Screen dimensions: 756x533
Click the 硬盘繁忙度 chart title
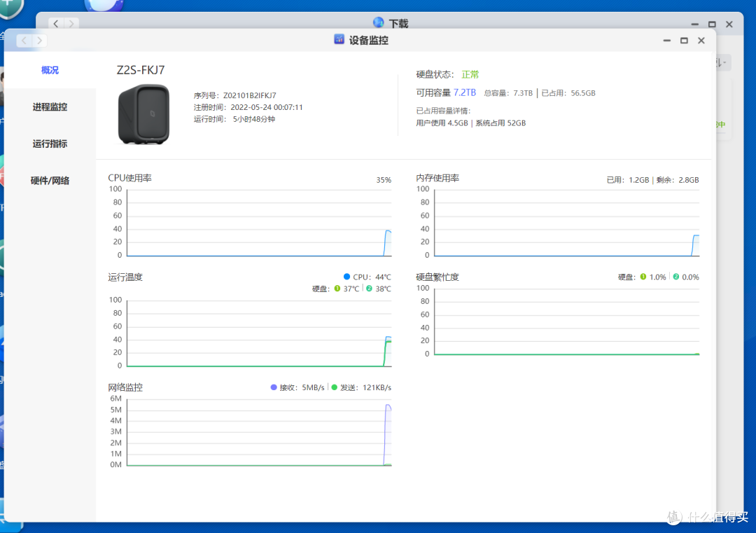point(437,277)
